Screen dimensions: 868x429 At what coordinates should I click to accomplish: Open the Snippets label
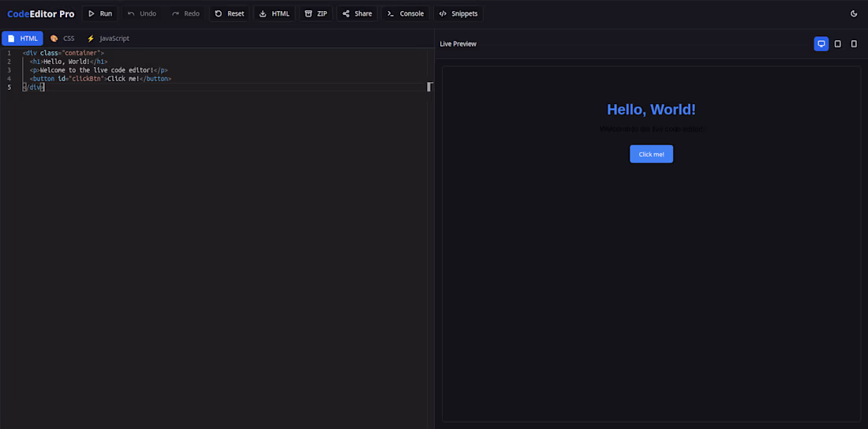465,14
